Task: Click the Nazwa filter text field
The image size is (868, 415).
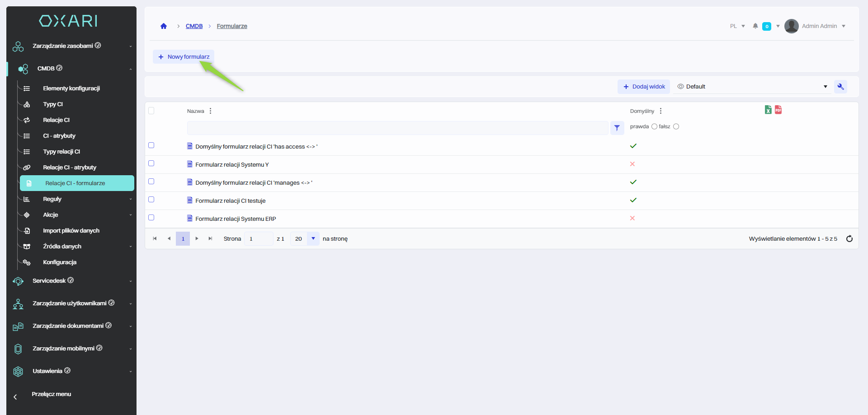Action: coord(397,128)
